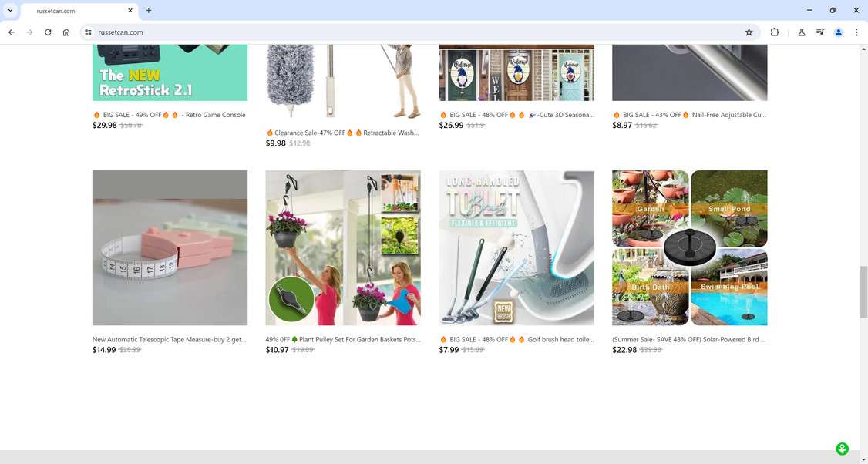Image resolution: width=868 pixels, height=464 pixels.
Task: Close the russetcan.com tab
Action: (130, 11)
